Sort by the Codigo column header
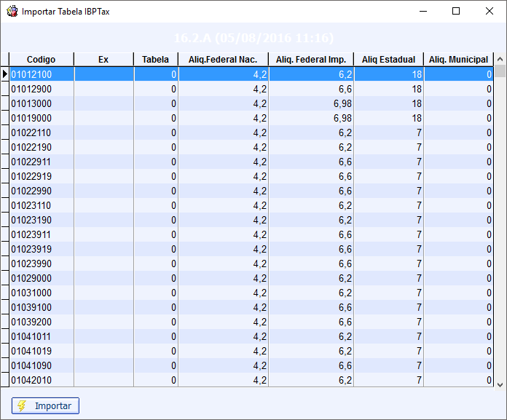 pos(41,60)
